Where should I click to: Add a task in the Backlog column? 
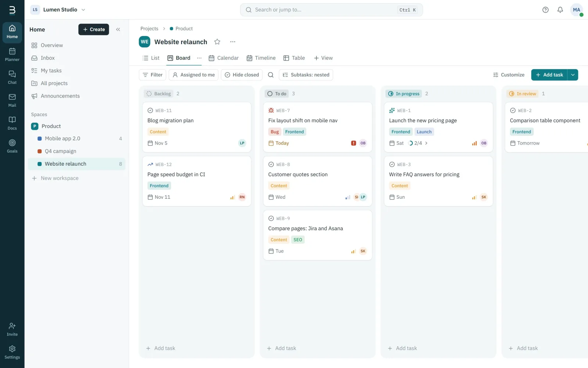pyautogui.click(x=161, y=348)
